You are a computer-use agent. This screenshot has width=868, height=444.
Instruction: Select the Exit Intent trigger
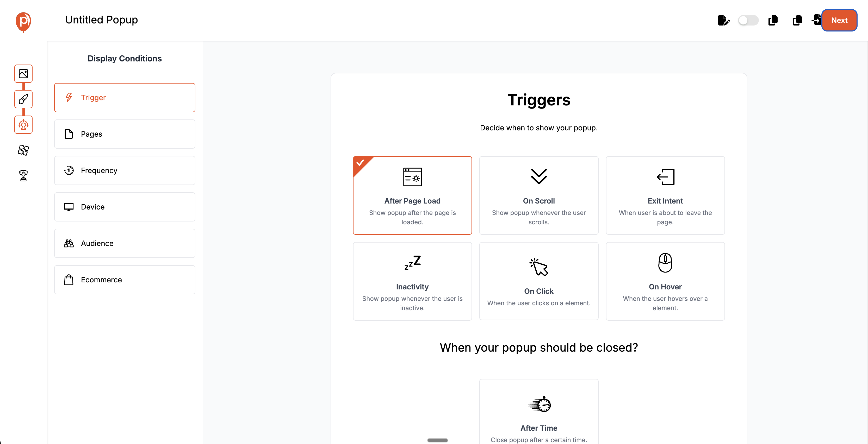(665, 195)
